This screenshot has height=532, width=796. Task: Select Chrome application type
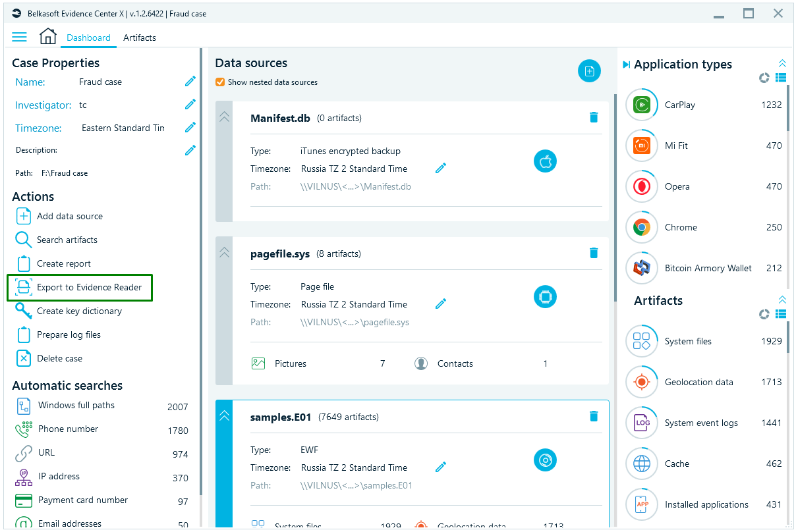(x=704, y=227)
